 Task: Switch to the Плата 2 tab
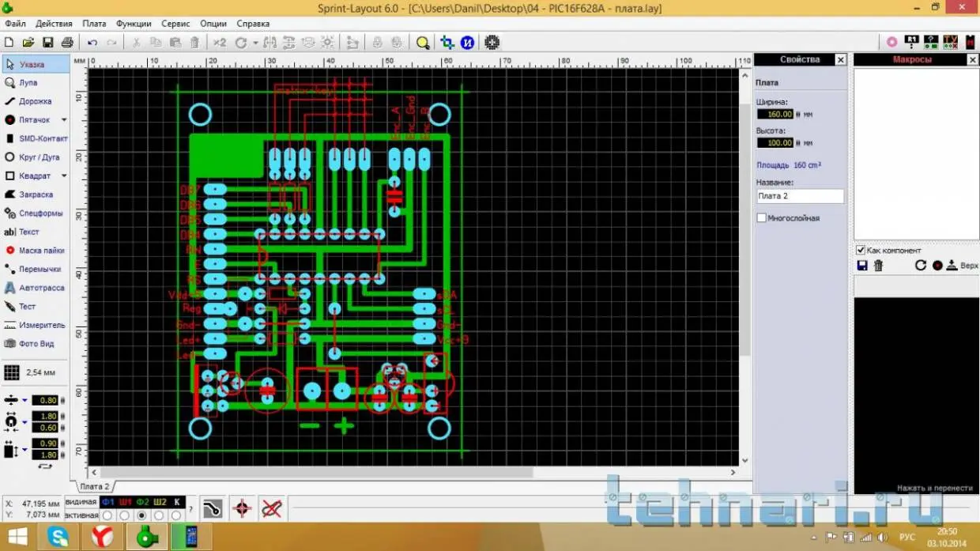(x=95, y=486)
